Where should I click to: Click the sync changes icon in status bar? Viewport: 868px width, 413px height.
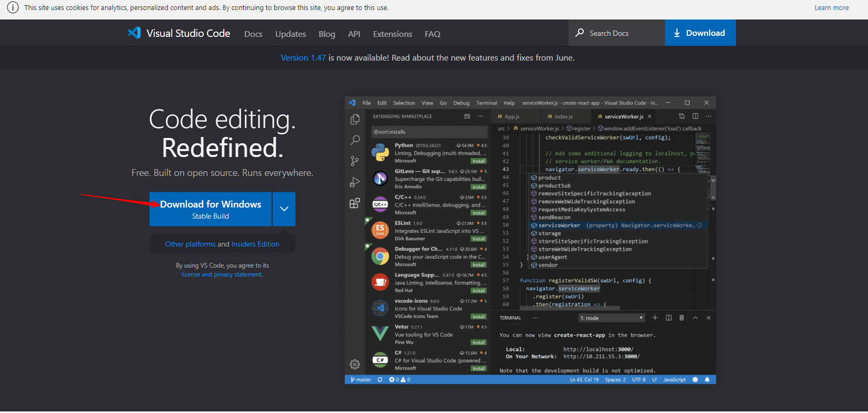tap(380, 380)
